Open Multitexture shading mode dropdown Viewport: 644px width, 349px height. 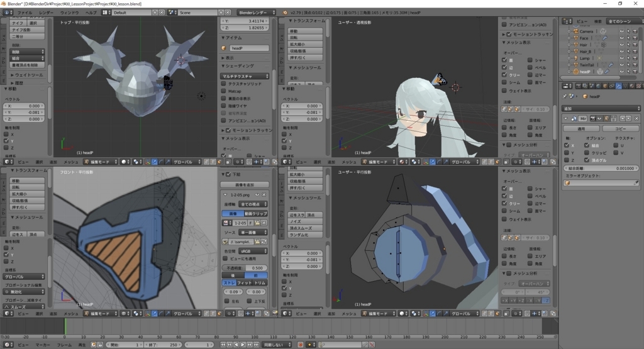245,76
